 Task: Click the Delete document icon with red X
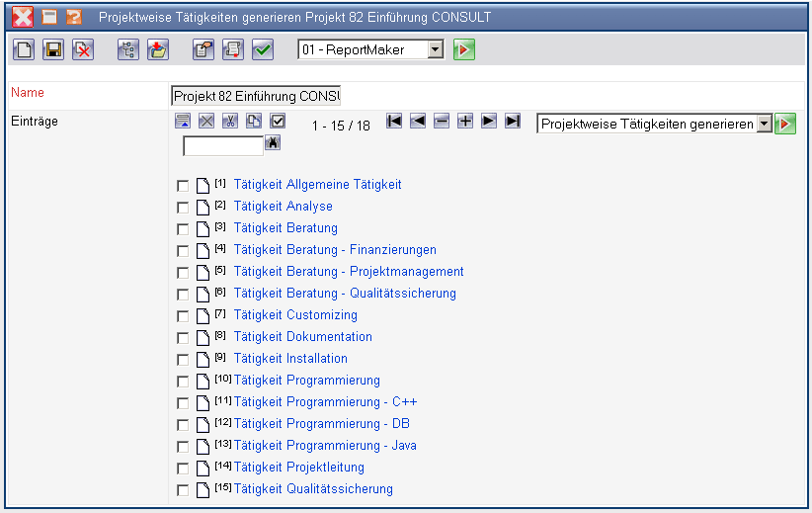[83, 49]
